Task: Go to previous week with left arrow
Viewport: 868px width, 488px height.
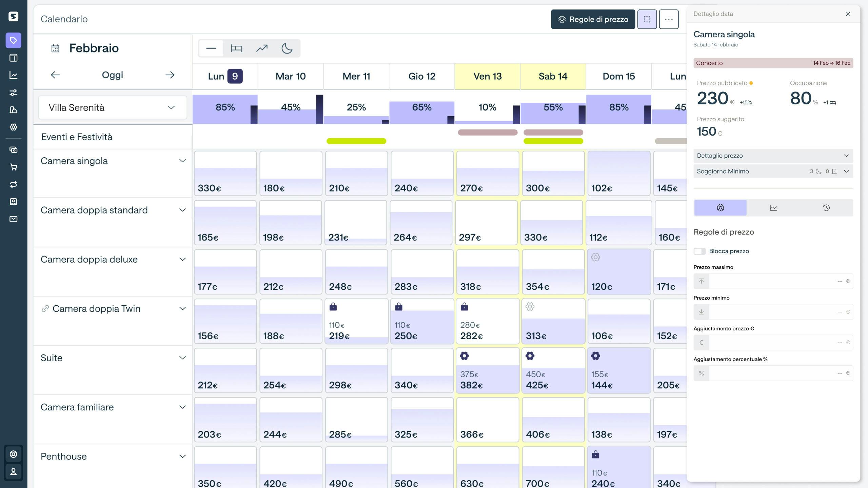Action: tap(55, 75)
